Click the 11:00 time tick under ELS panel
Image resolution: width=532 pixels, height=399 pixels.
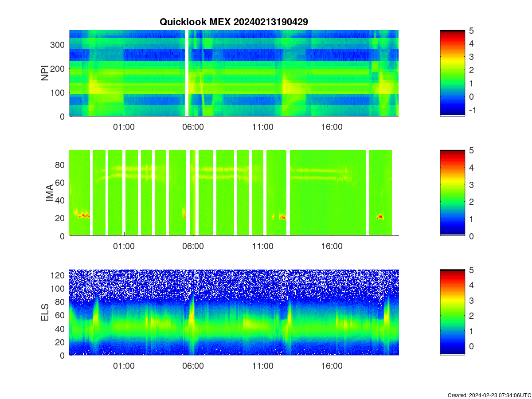262,366
